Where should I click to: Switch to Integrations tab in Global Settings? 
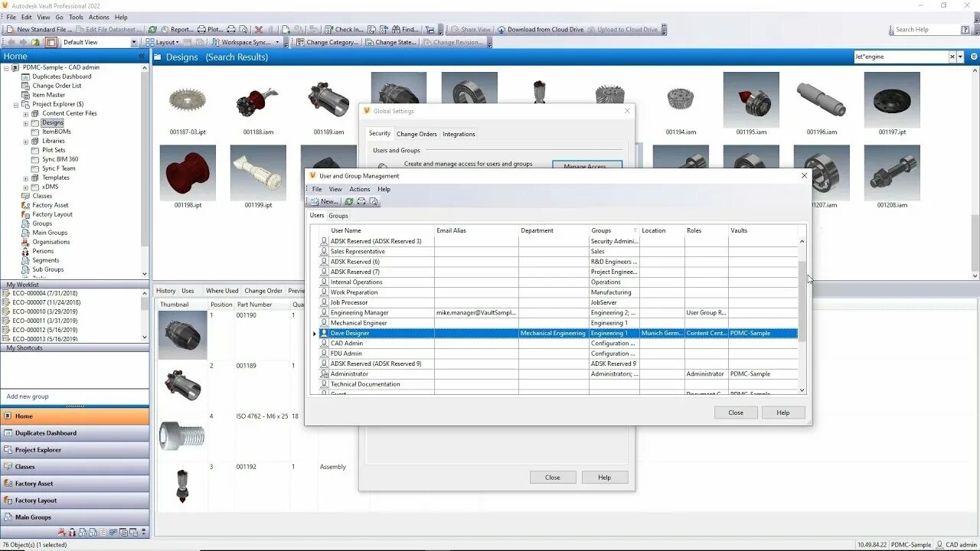(x=459, y=134)
